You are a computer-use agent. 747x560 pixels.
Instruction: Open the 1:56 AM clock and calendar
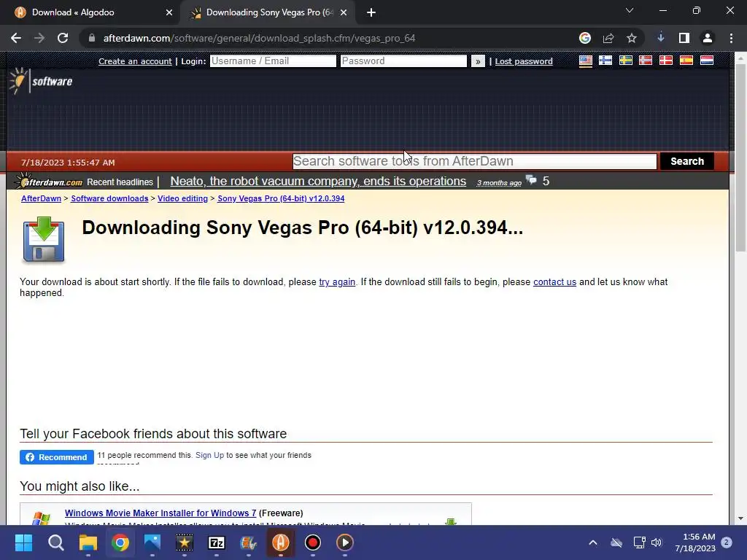[x=695, y=542]
